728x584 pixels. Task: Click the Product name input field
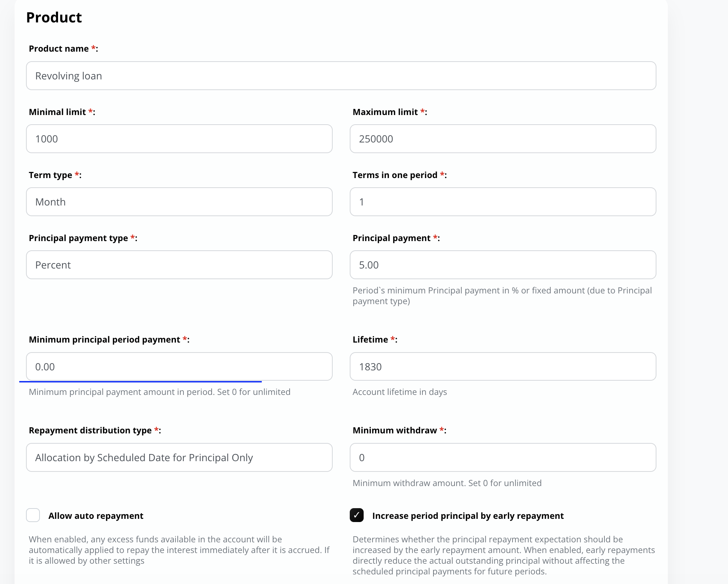pyautogui.click(x=341, y=76)
